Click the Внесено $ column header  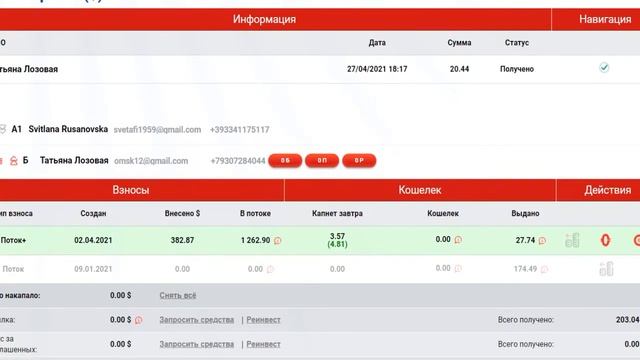(182, 213)
